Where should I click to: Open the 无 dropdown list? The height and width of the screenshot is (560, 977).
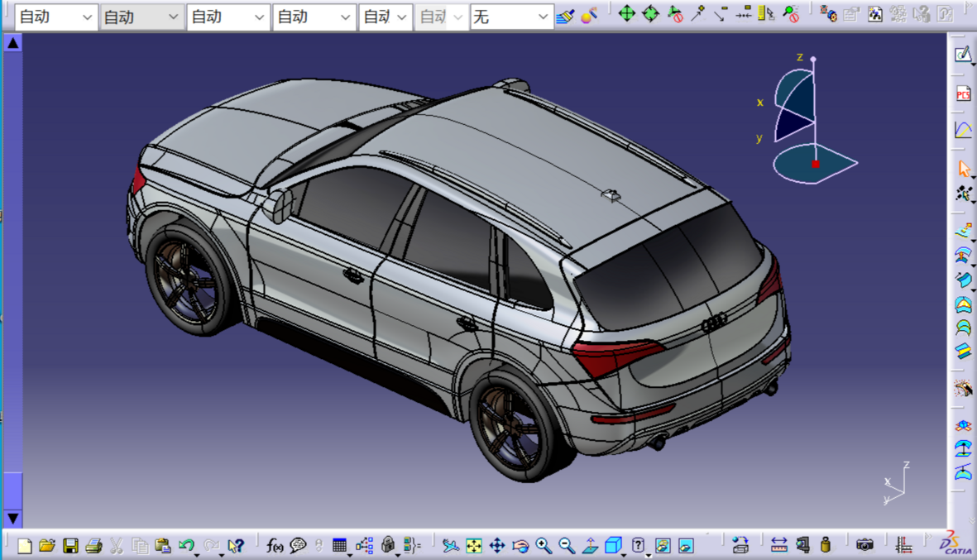[x=543, y=17]
